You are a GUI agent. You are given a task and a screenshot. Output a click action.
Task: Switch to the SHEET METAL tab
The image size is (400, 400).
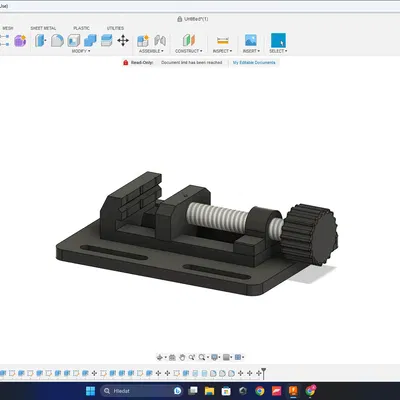[43, 28]
